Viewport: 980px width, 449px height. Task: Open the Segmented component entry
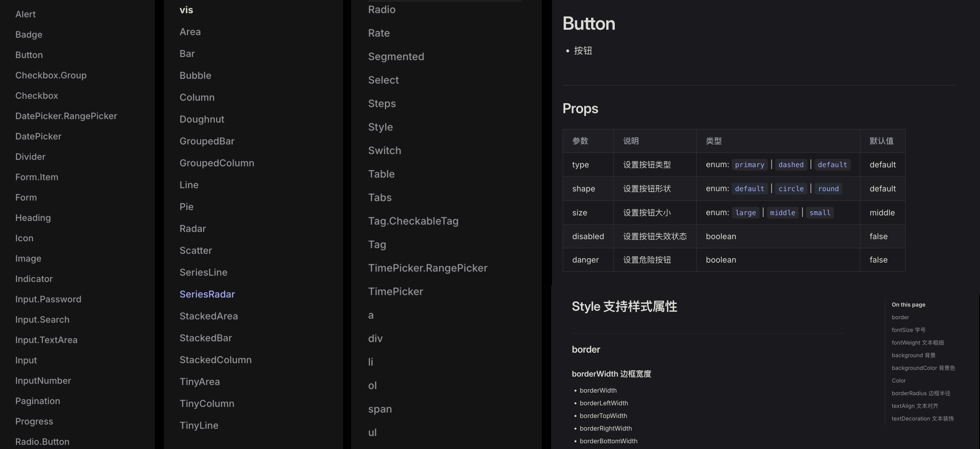396,56
